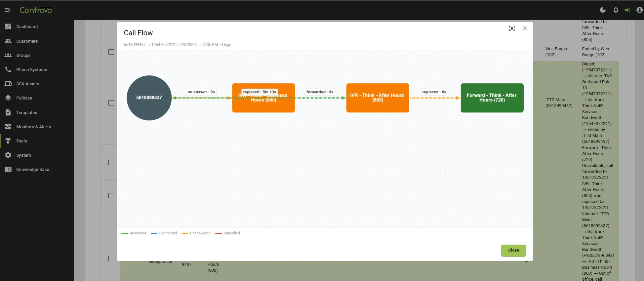Click the Unanswered legend entry

click(196, 233)
